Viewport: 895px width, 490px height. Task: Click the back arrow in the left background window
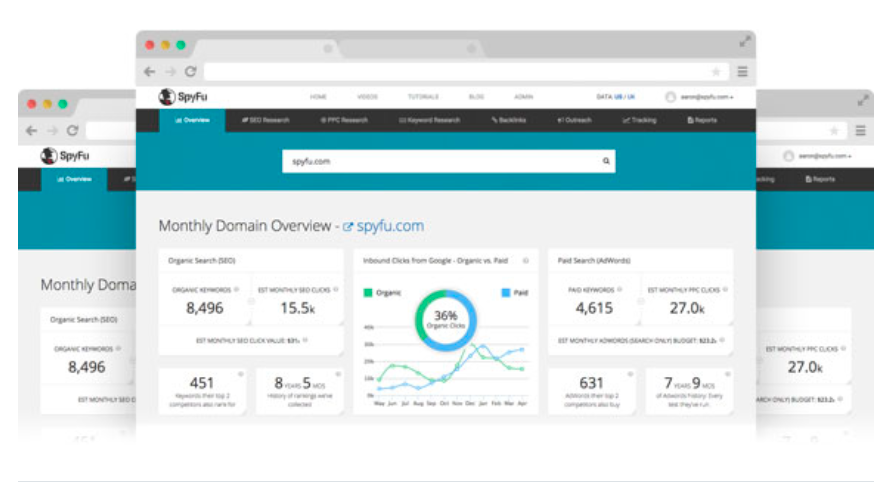tap(31, 131)
